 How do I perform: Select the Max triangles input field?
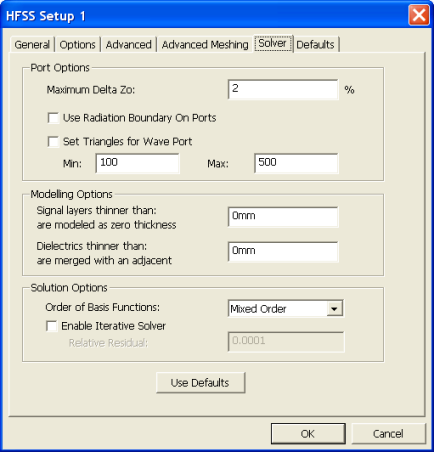[296, 163]
